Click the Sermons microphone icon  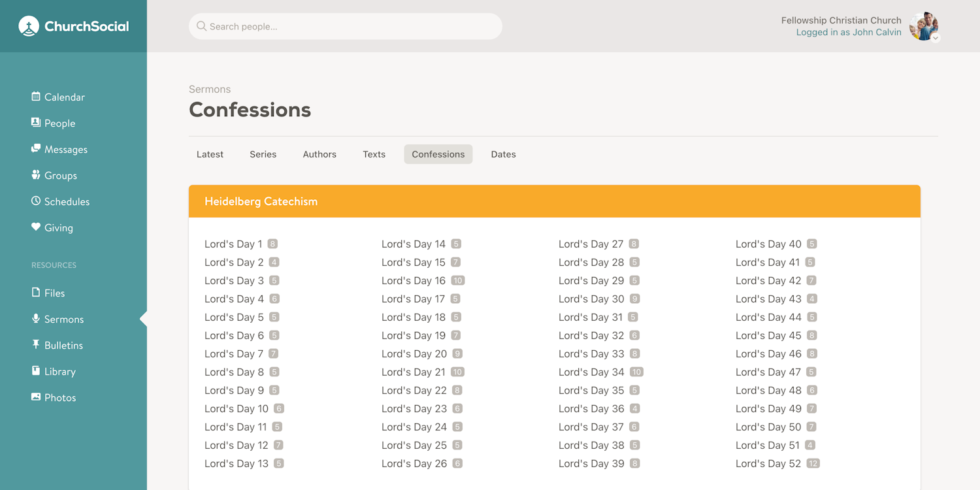click(35, 319)
